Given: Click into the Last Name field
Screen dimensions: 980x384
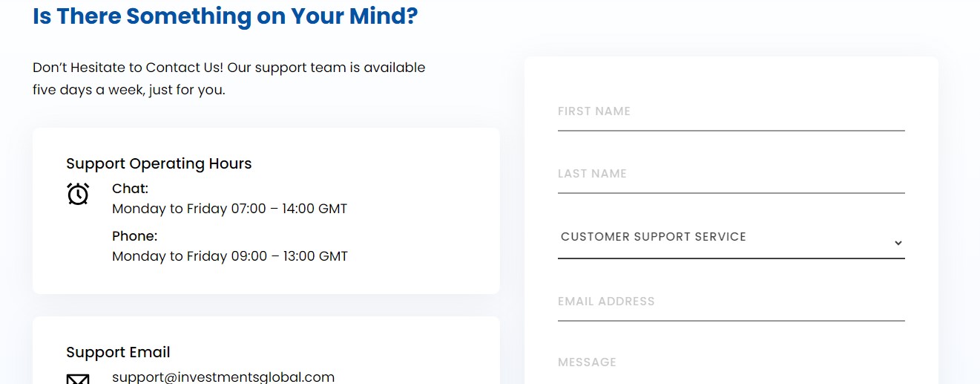Looking at the screenshot, I should point(730,175).
